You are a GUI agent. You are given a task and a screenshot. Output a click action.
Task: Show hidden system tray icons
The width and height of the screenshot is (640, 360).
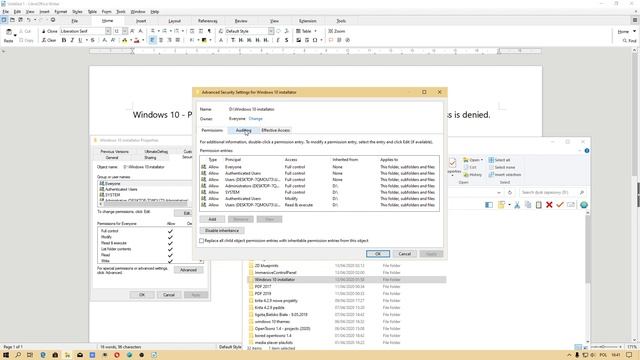tap(569, 355)
